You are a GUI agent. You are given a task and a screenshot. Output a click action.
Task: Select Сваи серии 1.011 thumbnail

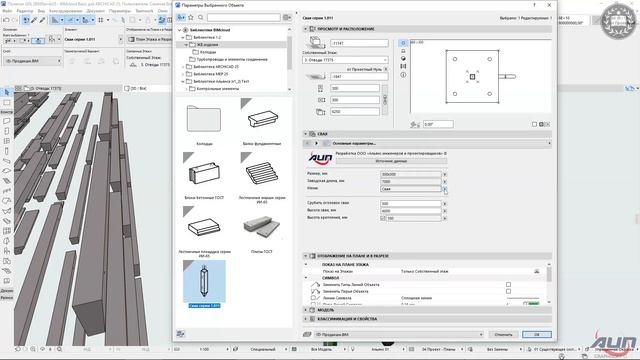click(x=204, y=282)
